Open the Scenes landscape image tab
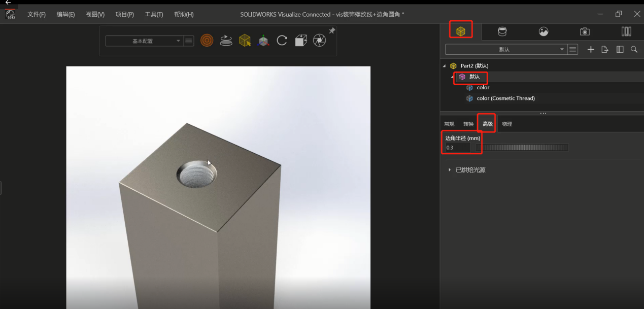This screenshot has width=644, height=309. (544, 31)
